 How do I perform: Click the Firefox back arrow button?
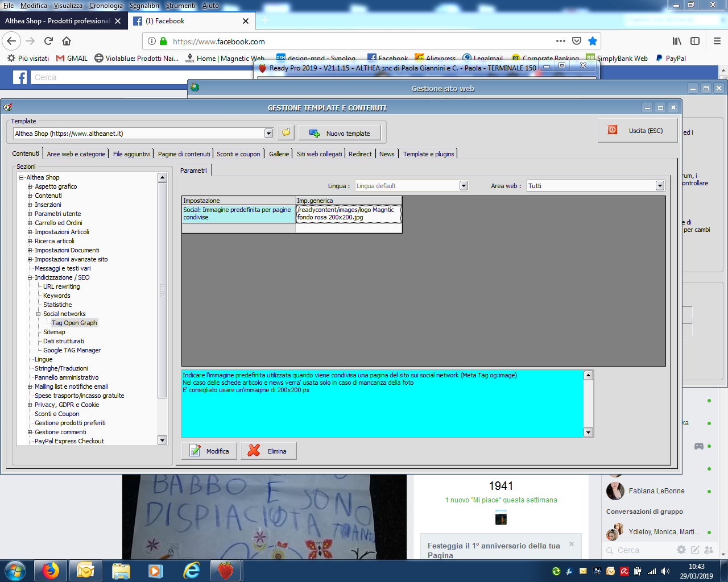point(11,41)
